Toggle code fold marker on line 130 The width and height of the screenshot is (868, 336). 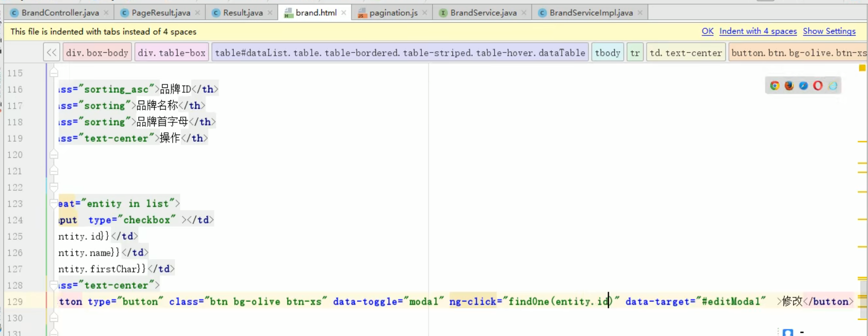tap(54, 318)
